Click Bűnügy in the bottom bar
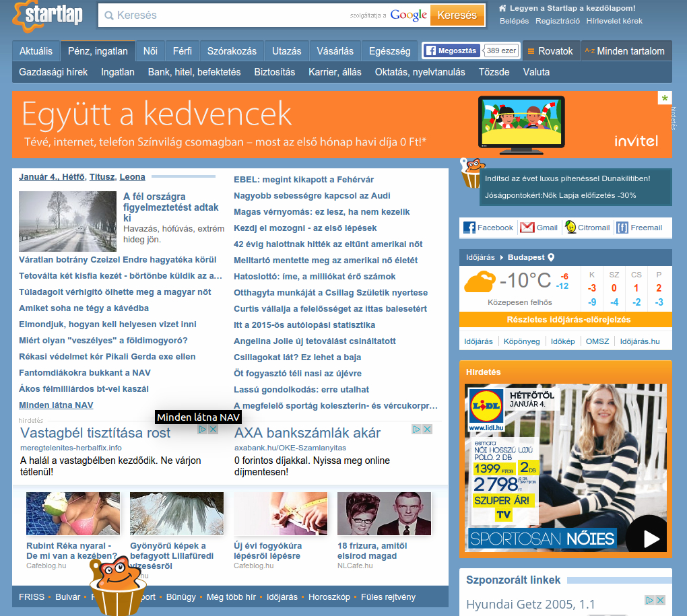Image resolution: width=687 pixels, height=616 pixels. click(x=181, y=596)
